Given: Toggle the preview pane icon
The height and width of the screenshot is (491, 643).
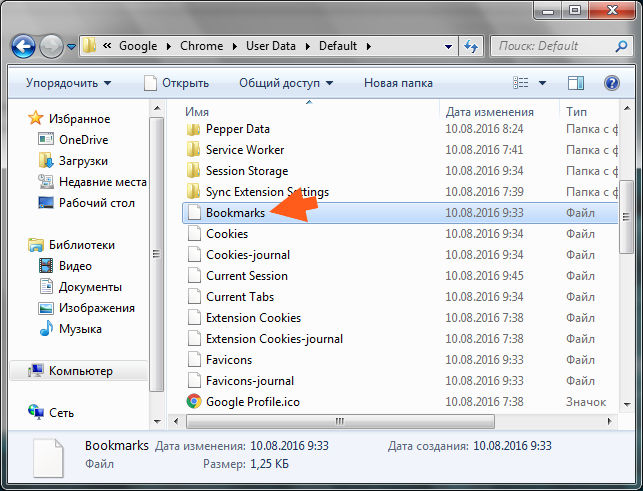Looking at the screenshot, I should pyautogui.click(x=576, y=83).
